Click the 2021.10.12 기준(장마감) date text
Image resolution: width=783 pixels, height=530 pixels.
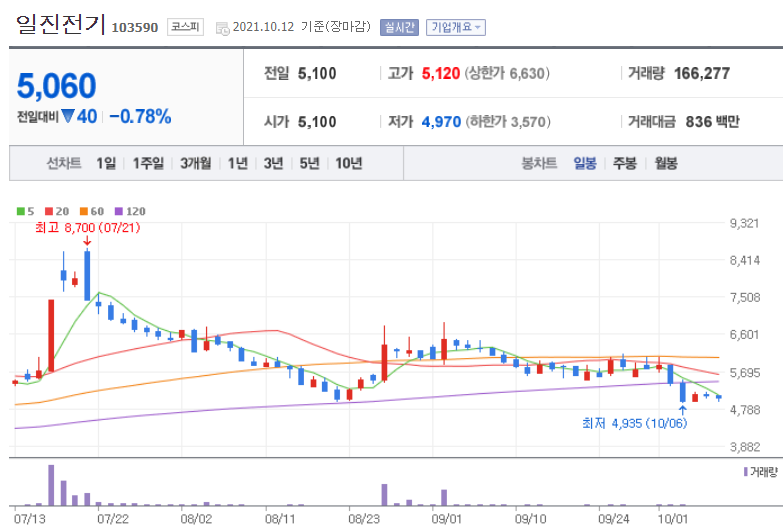click(302, 26)
